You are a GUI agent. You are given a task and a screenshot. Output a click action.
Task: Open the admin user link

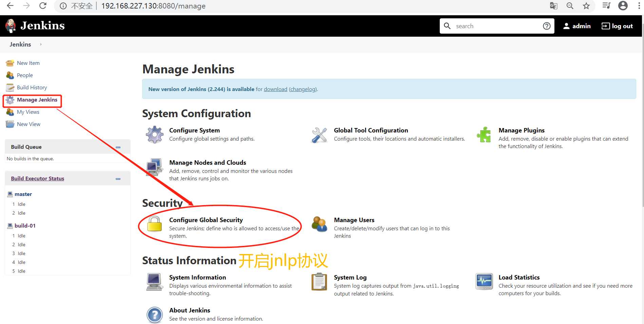(x=577, y=26)
